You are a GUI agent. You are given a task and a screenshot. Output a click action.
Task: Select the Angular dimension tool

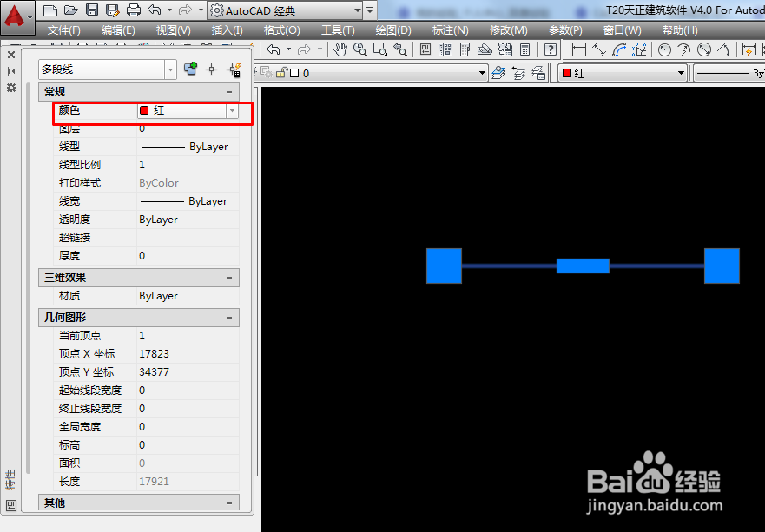point(724,49)
